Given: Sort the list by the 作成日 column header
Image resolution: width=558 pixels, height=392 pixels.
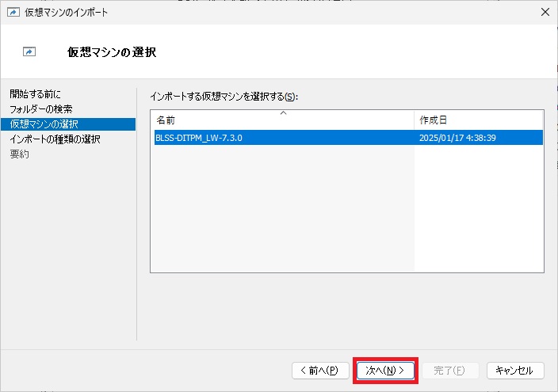Looking at the screenshot, I should click(x=478, y=120).
